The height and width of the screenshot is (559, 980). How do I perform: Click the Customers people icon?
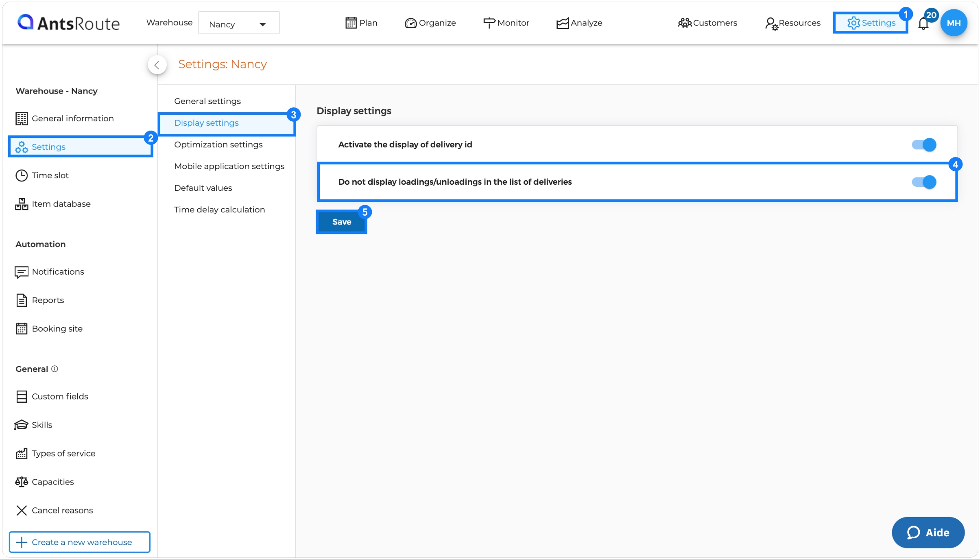coord(685,23)
